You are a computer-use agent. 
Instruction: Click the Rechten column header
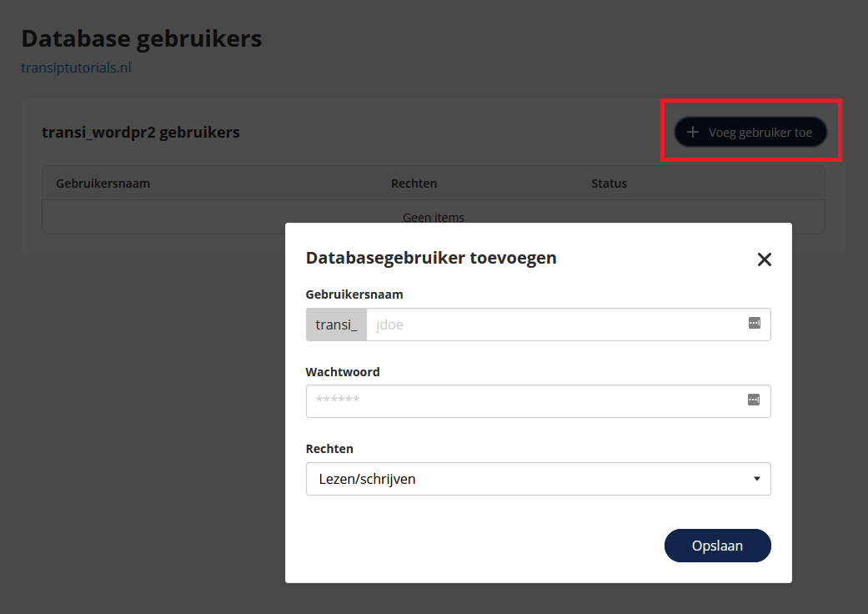click(414, 184)
